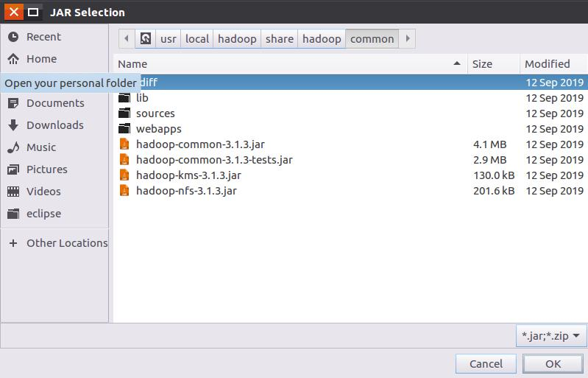The image size is (588, 378).
Task: Open the Videos sidebar location
Action: point(35,192)
